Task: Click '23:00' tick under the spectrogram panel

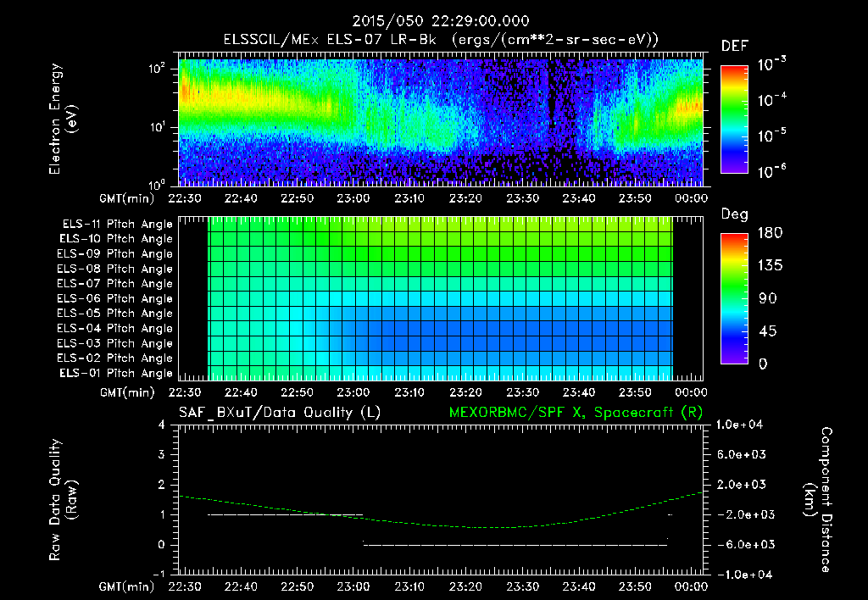Action: point(353,198)
